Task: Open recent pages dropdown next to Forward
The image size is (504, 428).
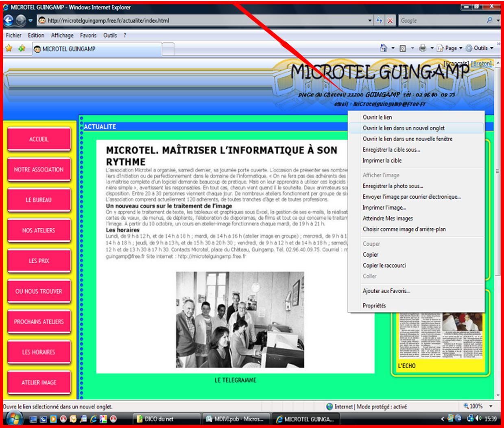Action: pos(31,20)
